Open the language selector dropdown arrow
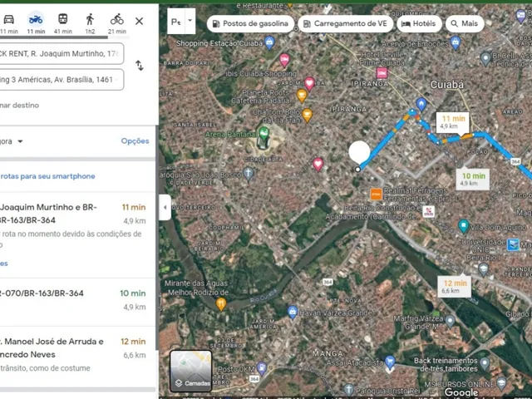This screenshot has height=399, width=532. tap(190, 20)
